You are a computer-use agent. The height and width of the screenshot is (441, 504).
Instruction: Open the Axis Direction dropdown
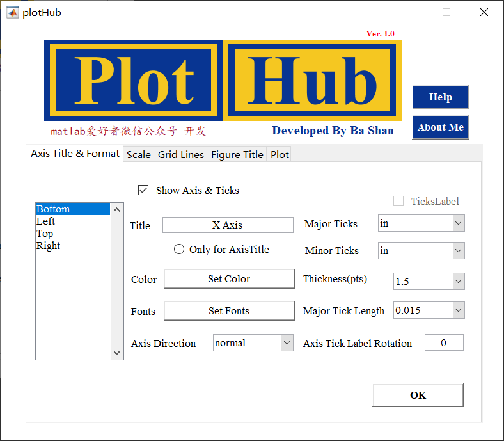pyautogui.click(x=253, y=343)
